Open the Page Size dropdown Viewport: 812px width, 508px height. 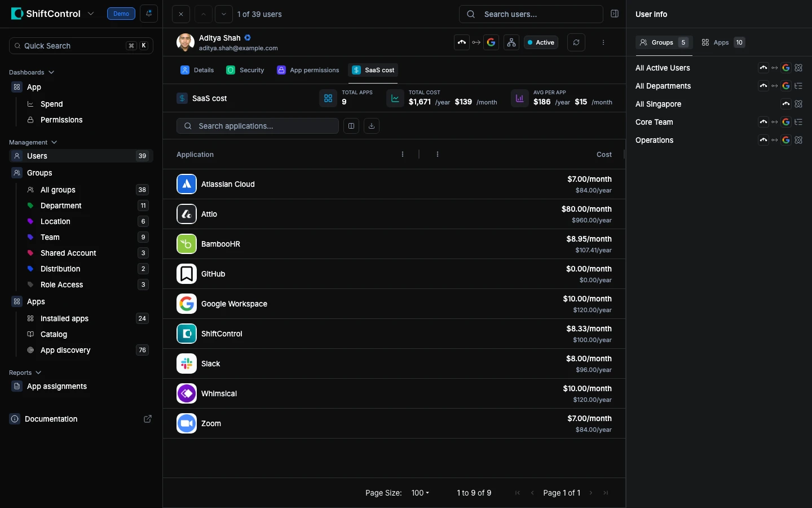(420, 493)
